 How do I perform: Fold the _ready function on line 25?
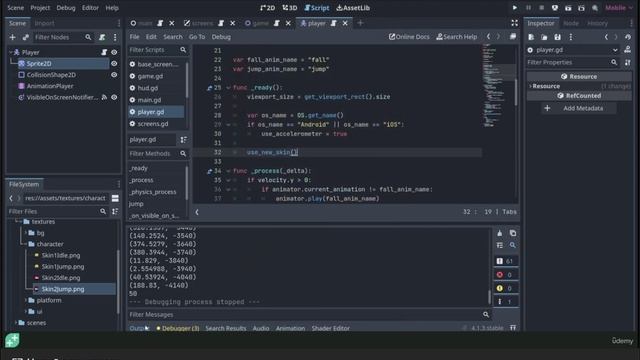[228, 87]
